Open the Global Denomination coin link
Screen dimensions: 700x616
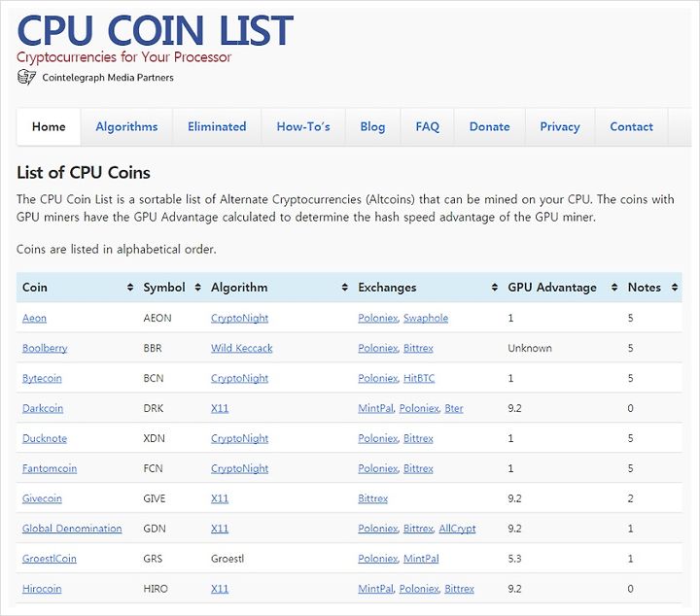pyautogui.click(x=72, y=529)
